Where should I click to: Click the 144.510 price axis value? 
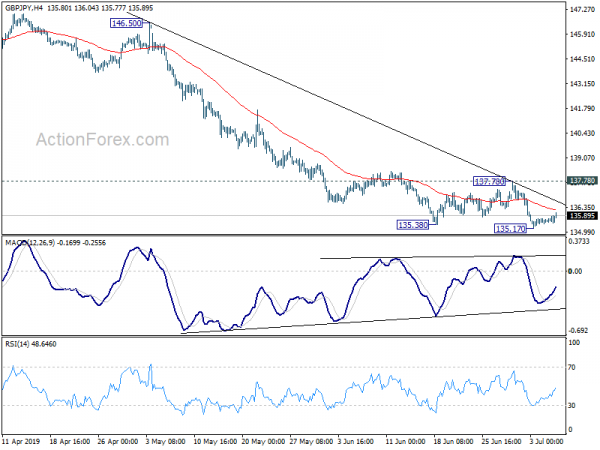(x=582, y=59)
